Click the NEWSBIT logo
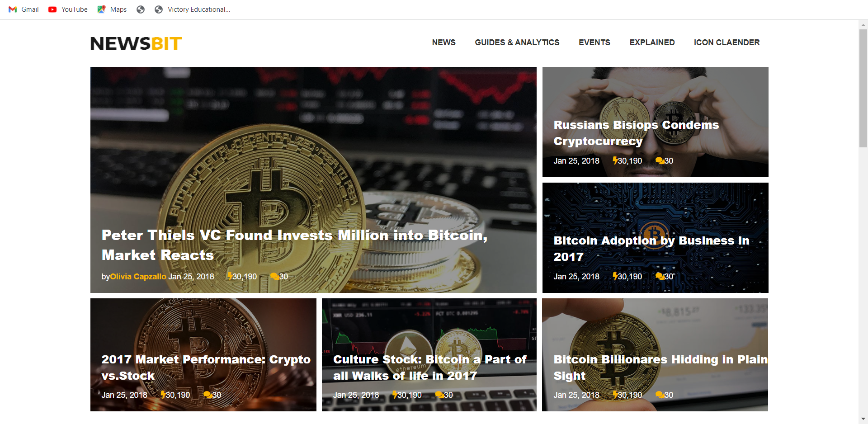The image size is (868, 424). pos(136,43)
